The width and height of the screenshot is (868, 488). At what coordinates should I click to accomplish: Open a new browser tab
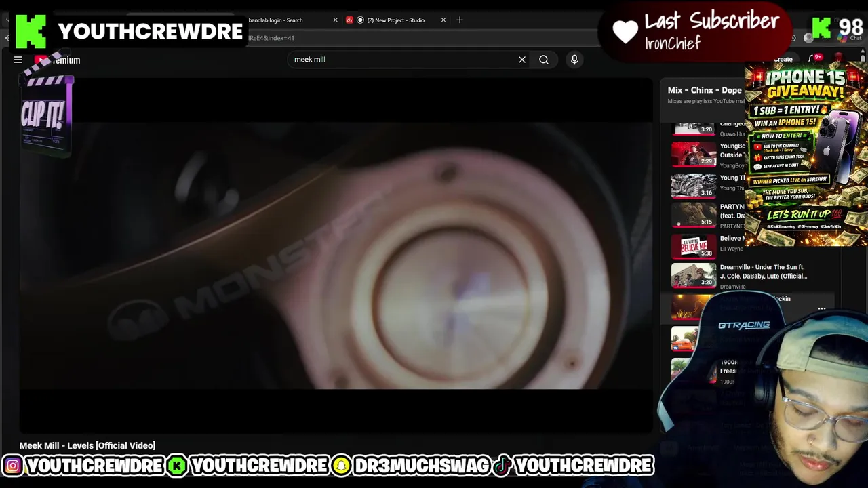click(460, 20)
